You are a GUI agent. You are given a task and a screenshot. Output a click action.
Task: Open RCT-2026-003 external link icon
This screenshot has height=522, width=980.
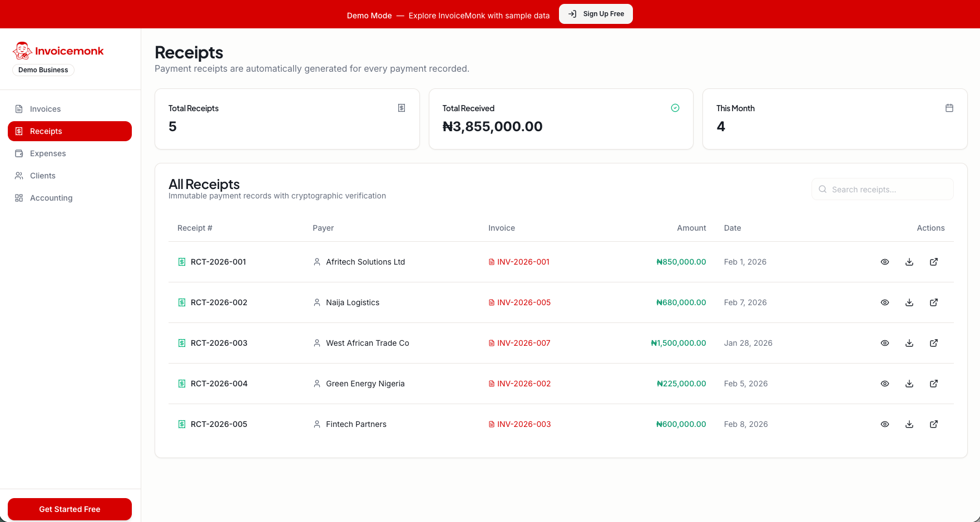click(x=934, y=343)
